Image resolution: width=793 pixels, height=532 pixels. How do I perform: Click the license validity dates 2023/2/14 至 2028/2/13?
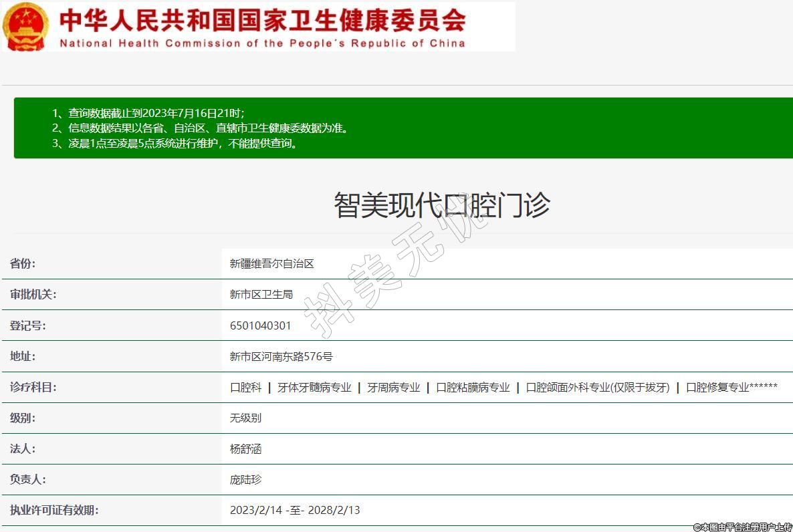294,511
